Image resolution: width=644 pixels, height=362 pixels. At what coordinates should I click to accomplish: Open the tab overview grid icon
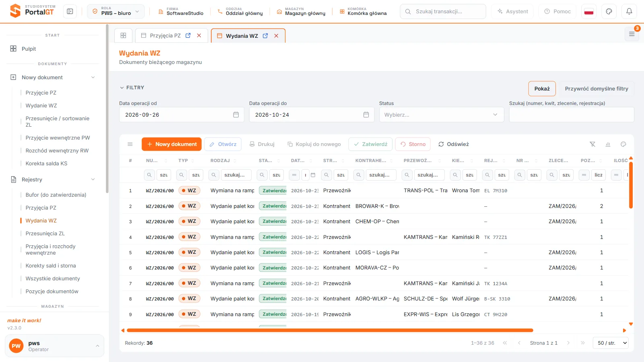(123, 35)
